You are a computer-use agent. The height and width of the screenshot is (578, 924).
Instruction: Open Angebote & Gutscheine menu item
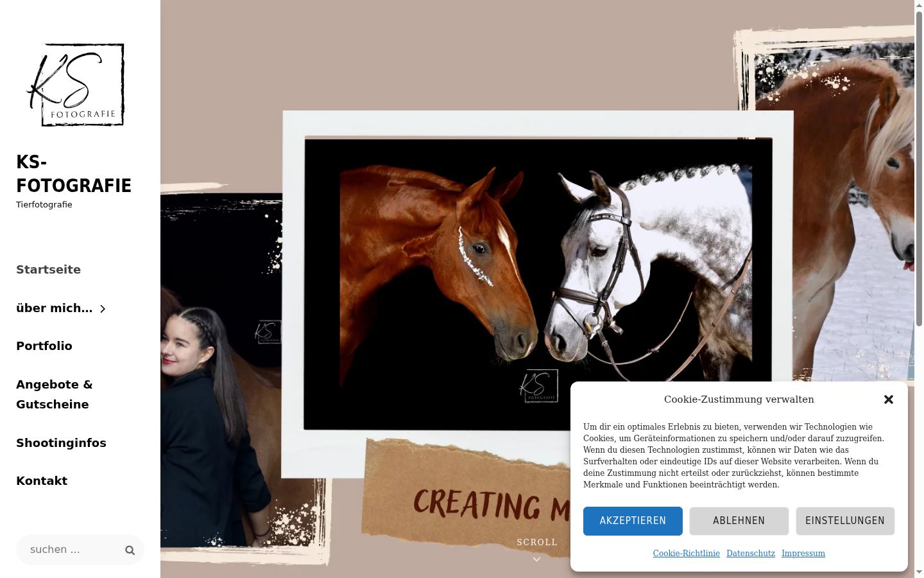[x=55, y=394]
